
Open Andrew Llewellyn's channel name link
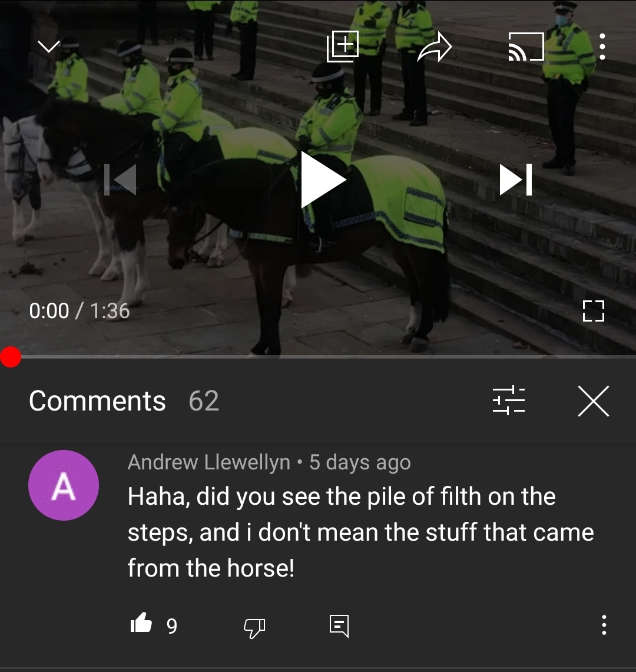(x=208, y=462)
